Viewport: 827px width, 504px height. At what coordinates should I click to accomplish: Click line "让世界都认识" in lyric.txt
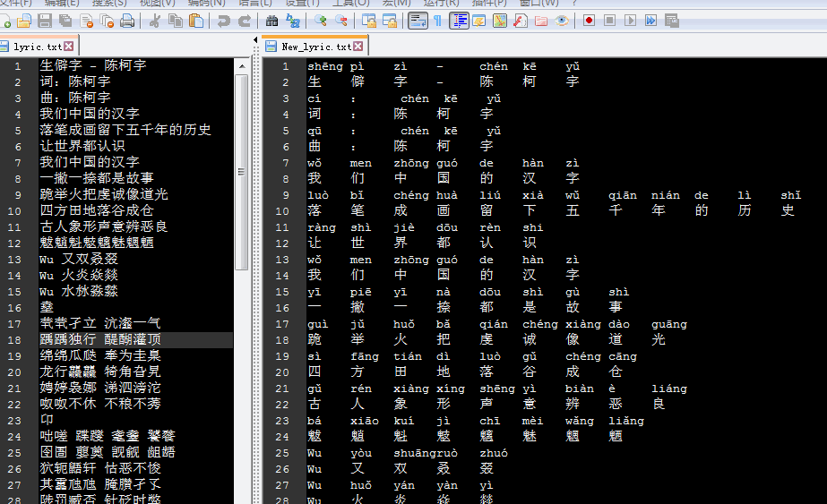(82, 146)
